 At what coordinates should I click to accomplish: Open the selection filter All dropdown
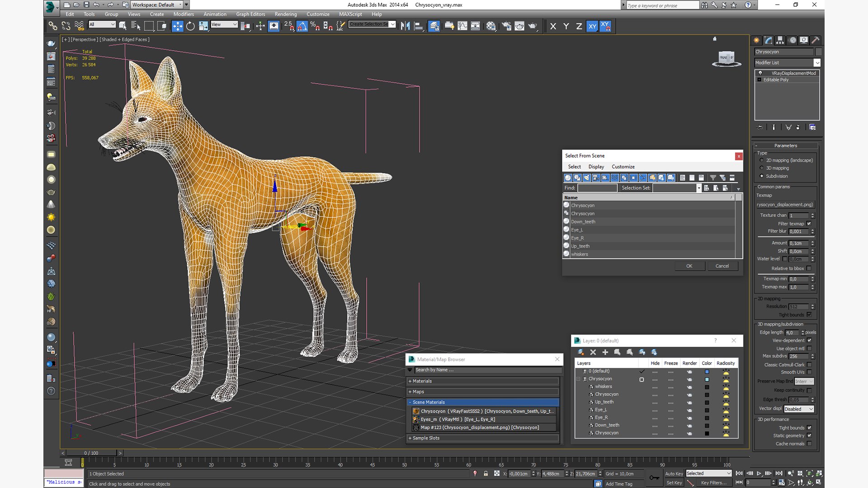tap(102, 24)
